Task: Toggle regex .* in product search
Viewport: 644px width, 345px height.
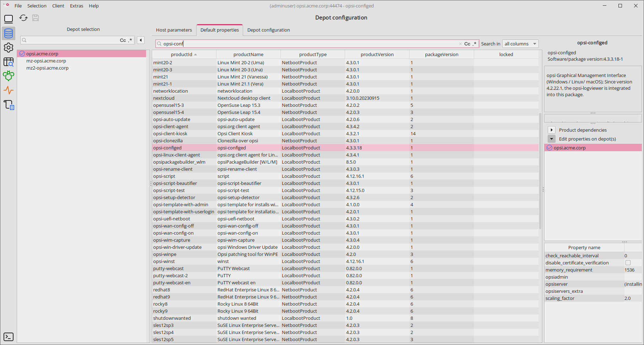Action: click(474, 44)
